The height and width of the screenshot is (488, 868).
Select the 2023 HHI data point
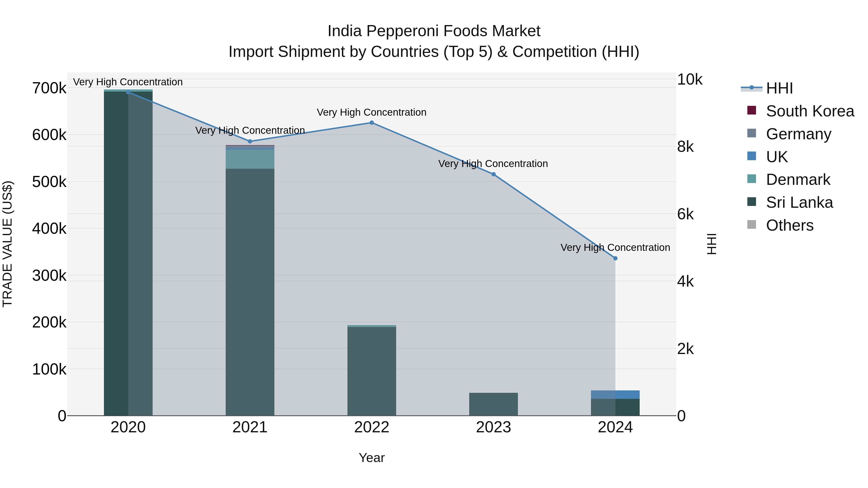494,174
